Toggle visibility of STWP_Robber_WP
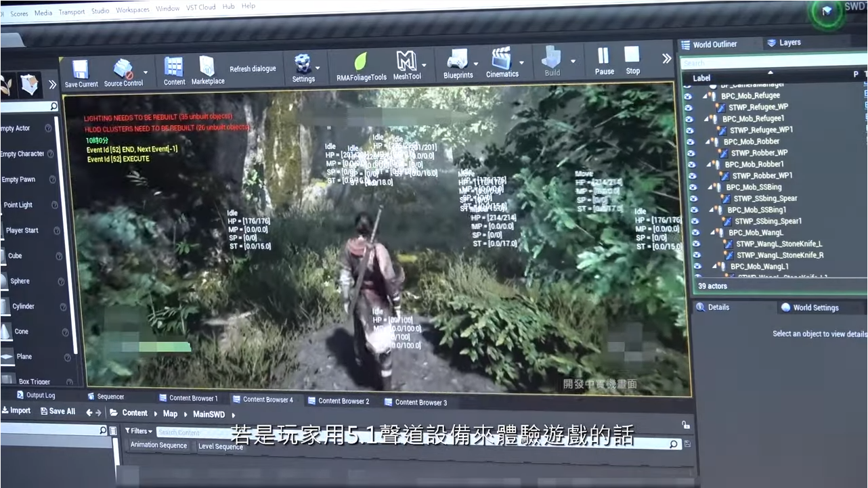The image size is (868, 488). pyautogui.click(x=691, y=154)
